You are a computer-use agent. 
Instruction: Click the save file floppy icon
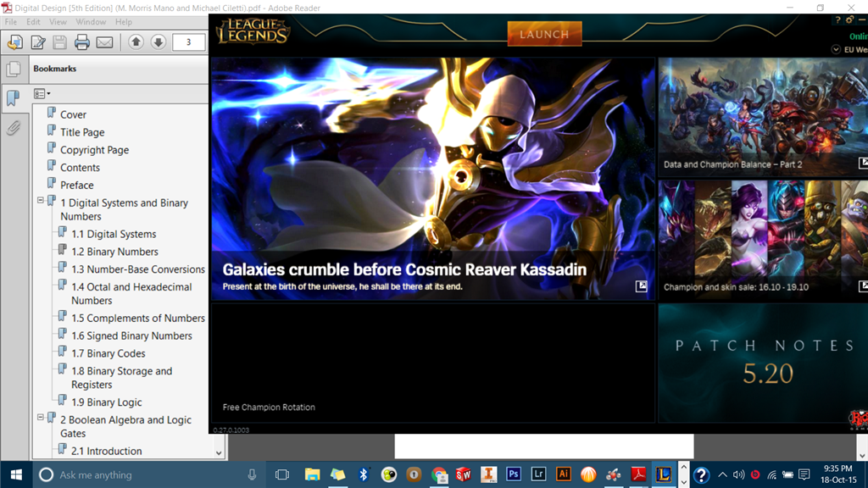[x=60, y=42]
